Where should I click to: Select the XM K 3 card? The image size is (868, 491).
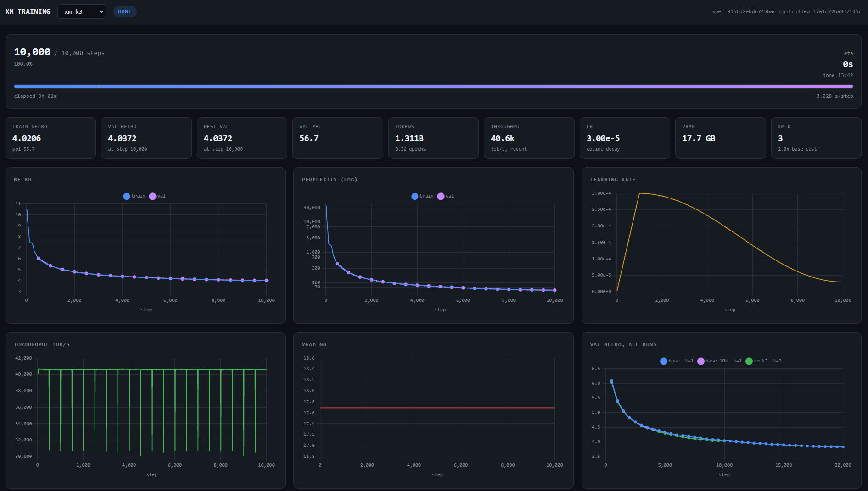(x=816, y=138)
